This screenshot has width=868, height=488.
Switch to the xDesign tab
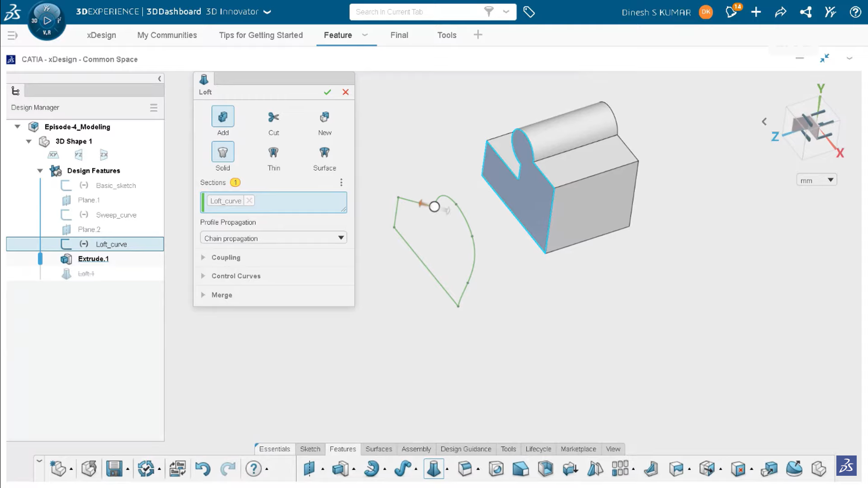pyautogui.click(x=101, y=35)
